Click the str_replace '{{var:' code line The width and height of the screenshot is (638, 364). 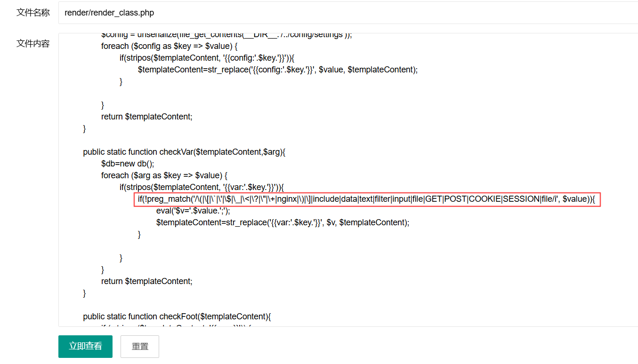[283, 222]
